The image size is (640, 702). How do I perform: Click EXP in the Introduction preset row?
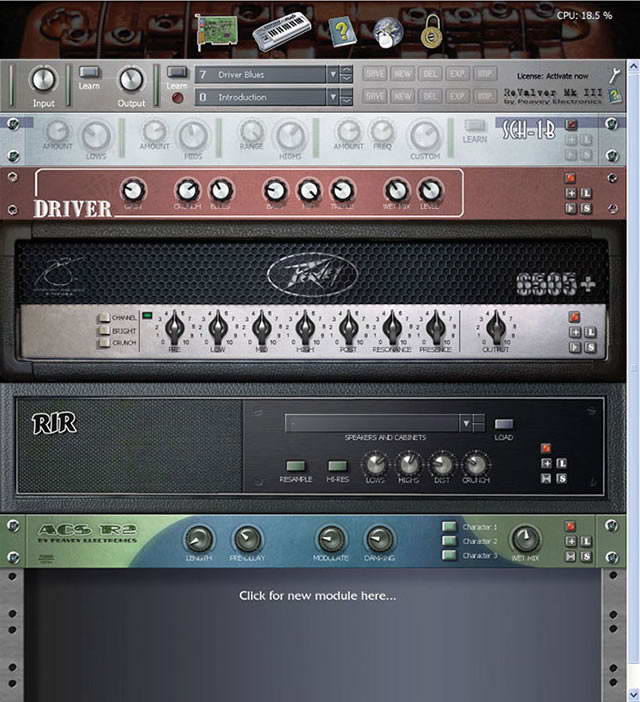pos(457,96)
